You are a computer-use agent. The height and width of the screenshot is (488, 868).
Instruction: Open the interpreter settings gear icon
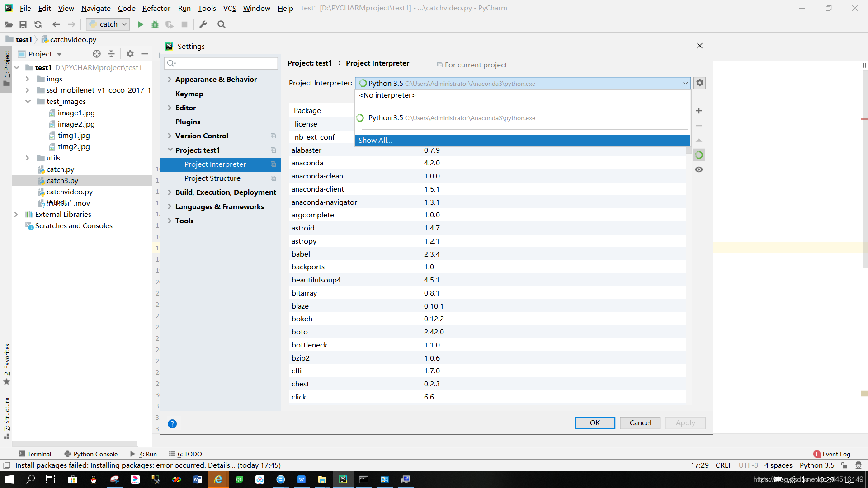[699, 83]
